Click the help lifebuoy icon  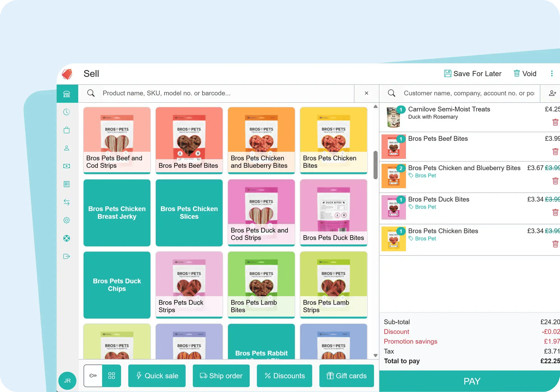(x=67, y=238)
